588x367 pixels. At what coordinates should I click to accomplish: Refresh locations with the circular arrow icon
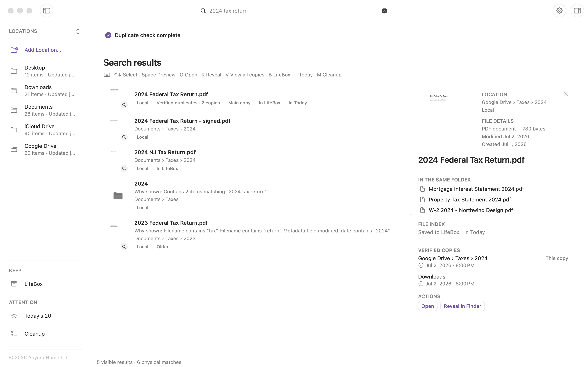[x=78, y=31]
